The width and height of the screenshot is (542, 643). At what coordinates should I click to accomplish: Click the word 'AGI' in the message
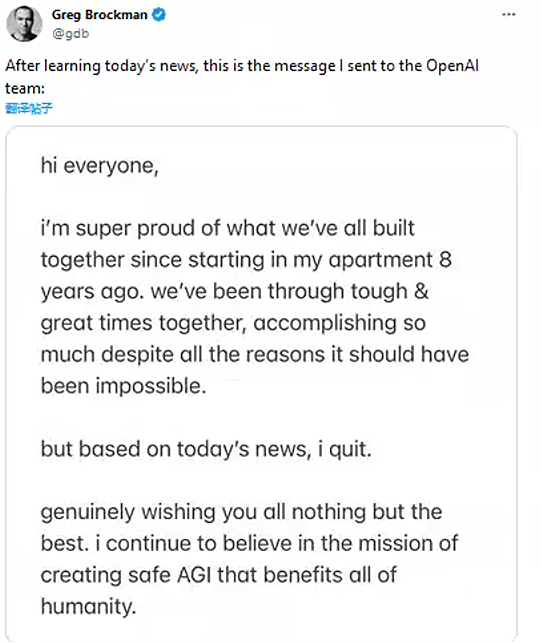click(194, 575)
